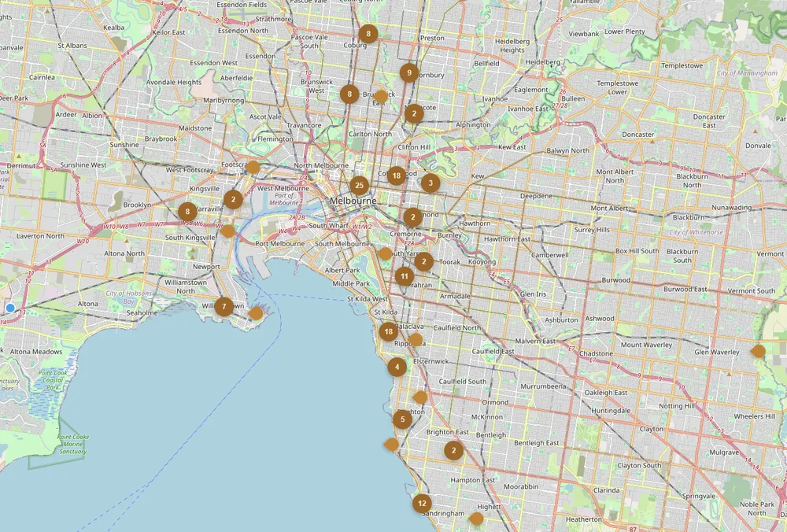Click the "City of Whitehorse" label

696,232
